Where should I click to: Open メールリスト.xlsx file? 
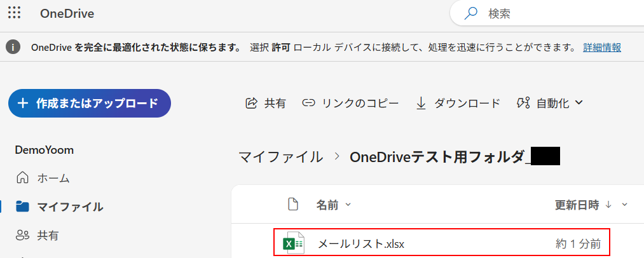coord(361,244)
